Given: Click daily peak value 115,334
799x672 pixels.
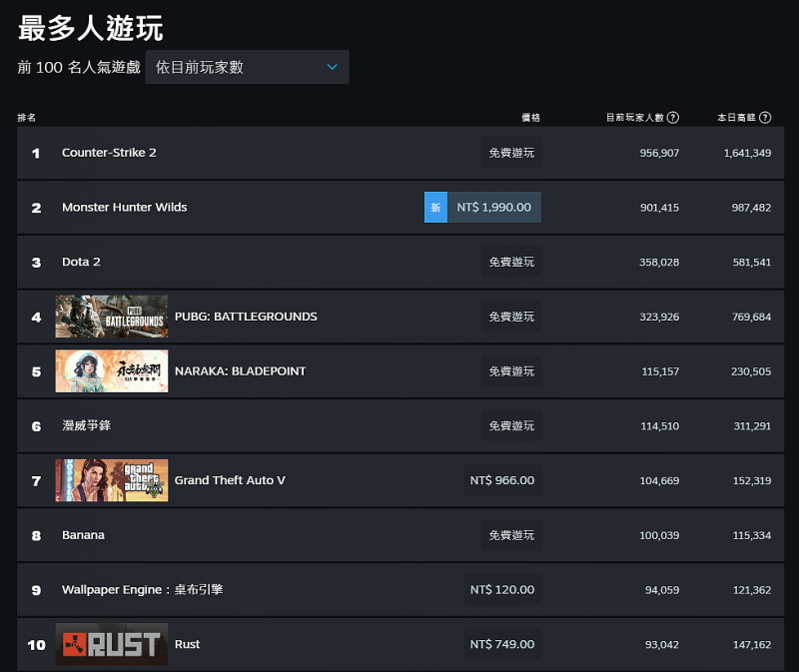Looking at the screenshot, I should pyautogui.click(x=752, y=535).
